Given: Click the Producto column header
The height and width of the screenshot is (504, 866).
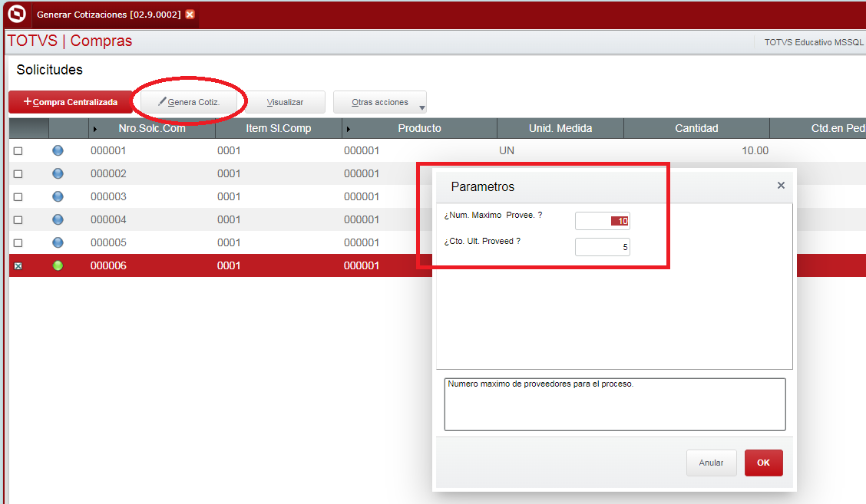Looking at the screenshot, I should (419, 128).
